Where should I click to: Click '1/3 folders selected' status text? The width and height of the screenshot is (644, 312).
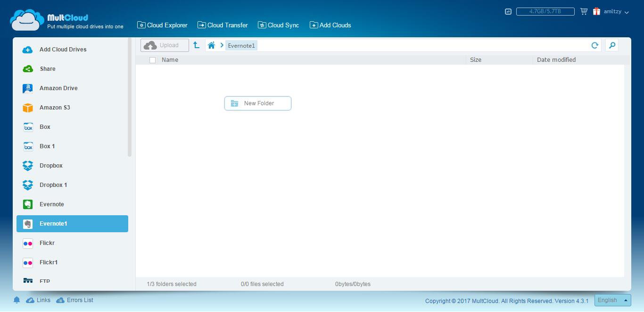[172, 284]
